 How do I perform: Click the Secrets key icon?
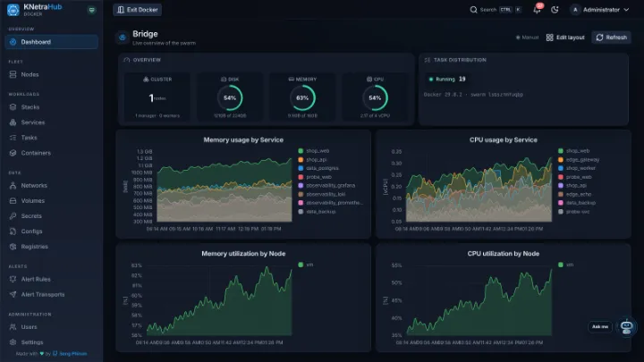tap(13, 216)
